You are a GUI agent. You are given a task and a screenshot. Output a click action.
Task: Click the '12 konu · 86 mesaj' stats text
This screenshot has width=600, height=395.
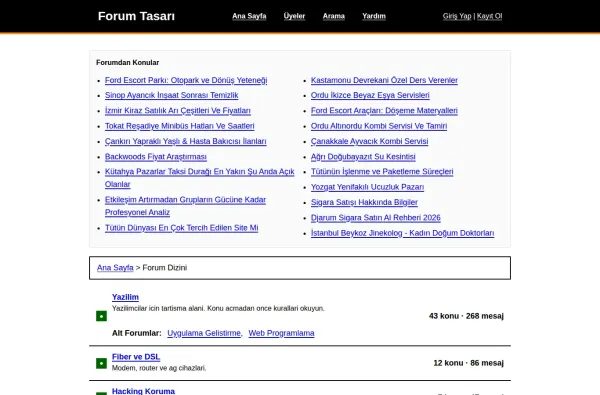click(468, 363)
